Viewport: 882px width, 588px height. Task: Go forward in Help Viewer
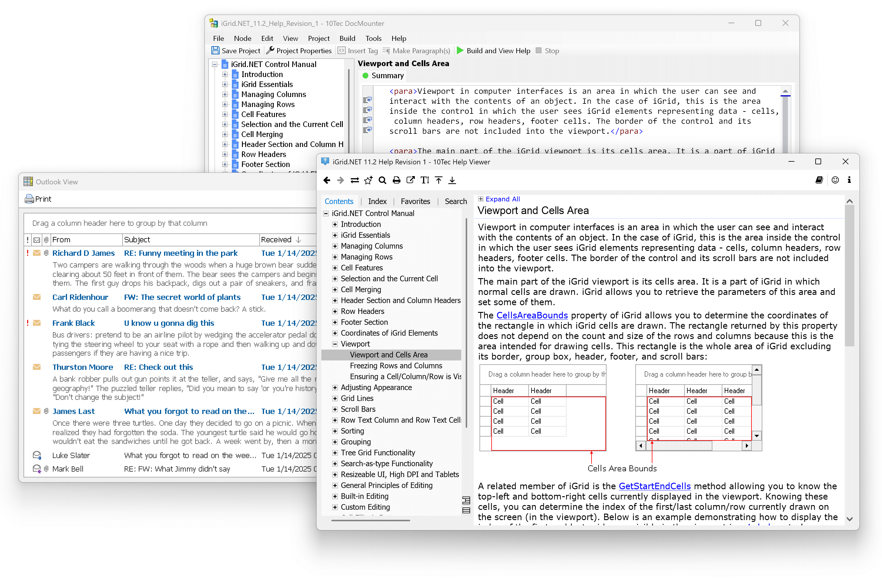coord(340,181)
